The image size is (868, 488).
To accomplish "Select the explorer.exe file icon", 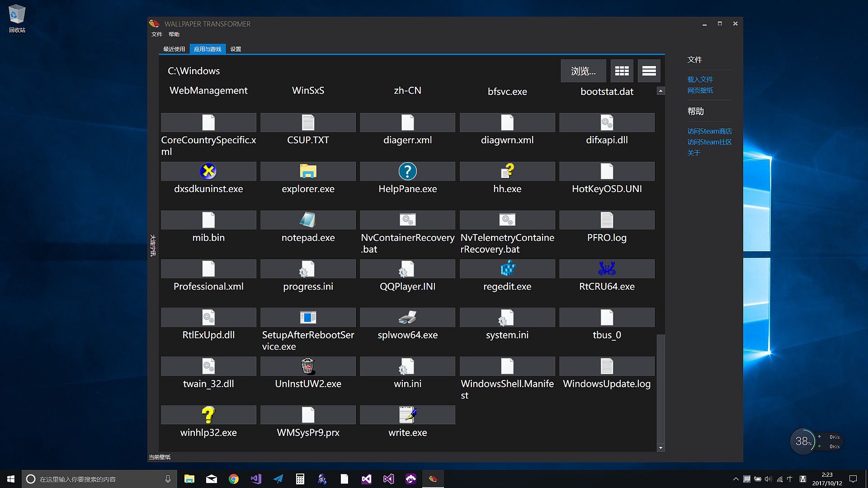I will (x=308, y=171).
